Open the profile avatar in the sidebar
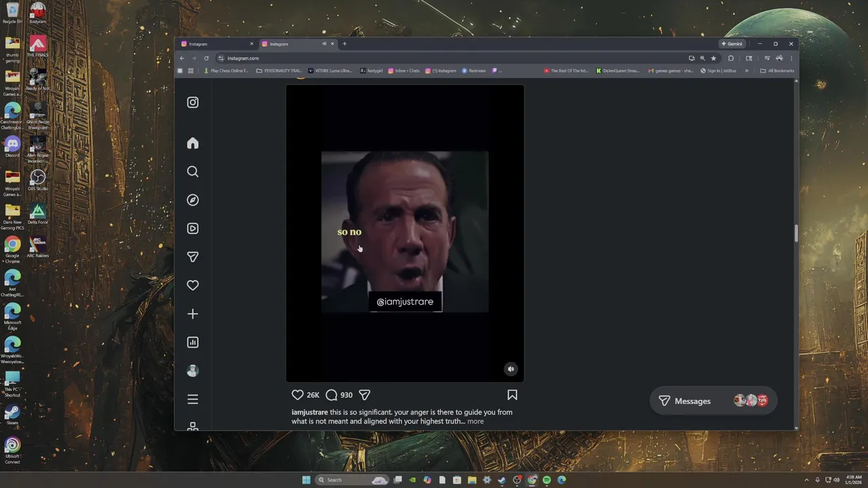868x488 pixels. pyautogui.click(x=193, y=371)
